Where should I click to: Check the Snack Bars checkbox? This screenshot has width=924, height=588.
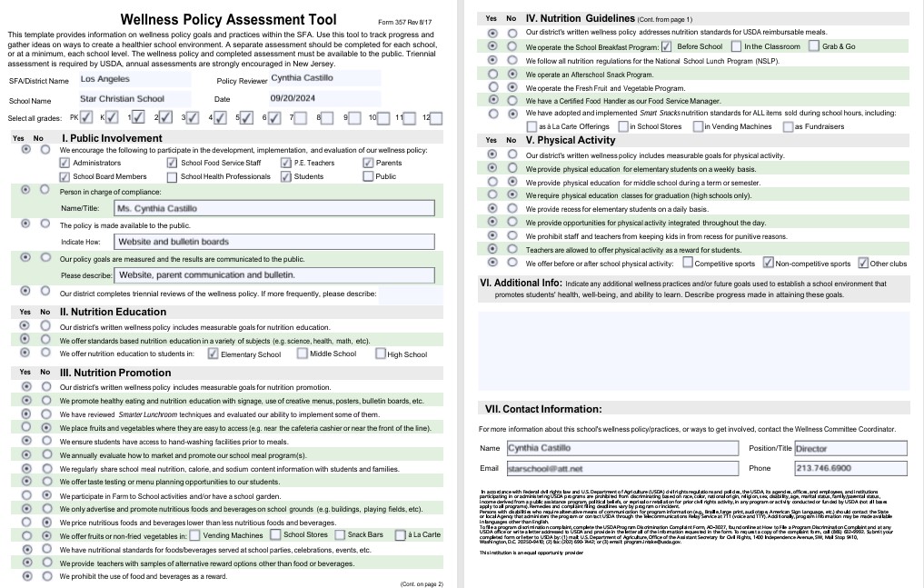point(341,535)
